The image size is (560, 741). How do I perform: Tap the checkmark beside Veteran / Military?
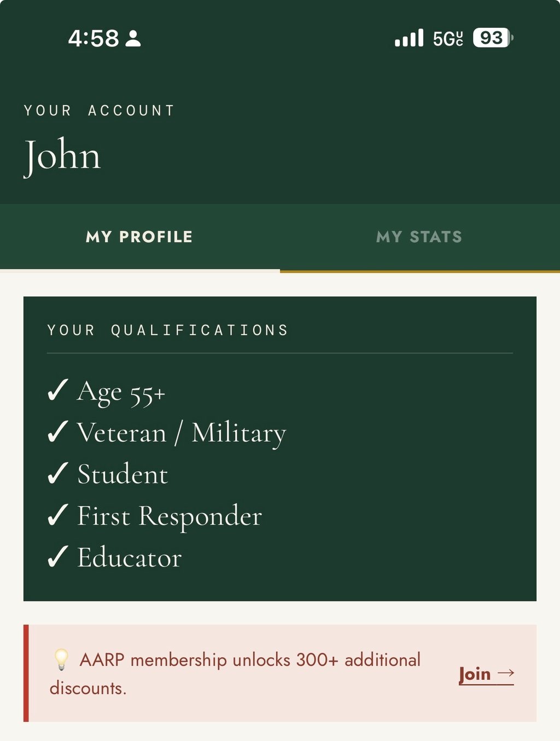[x=57, y=432]
